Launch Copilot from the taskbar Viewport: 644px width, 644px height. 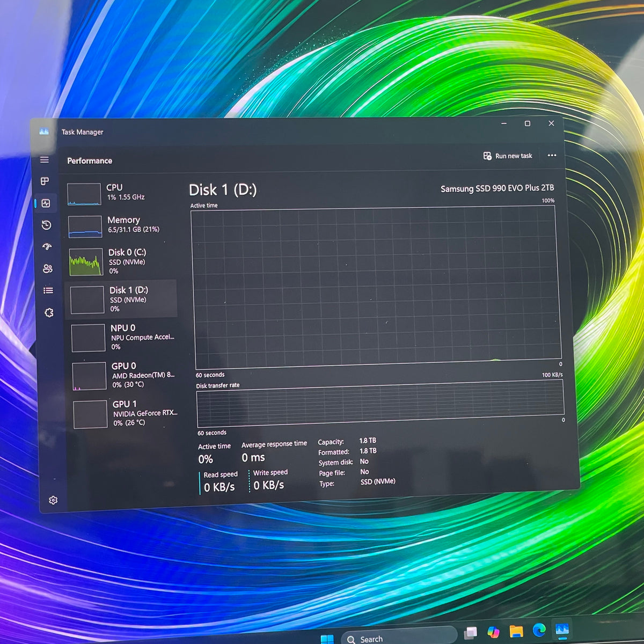pos(493,632)
